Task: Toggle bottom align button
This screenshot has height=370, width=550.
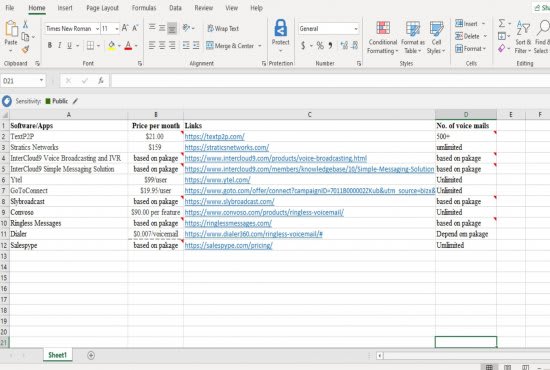Action: [x=172, y=28]
